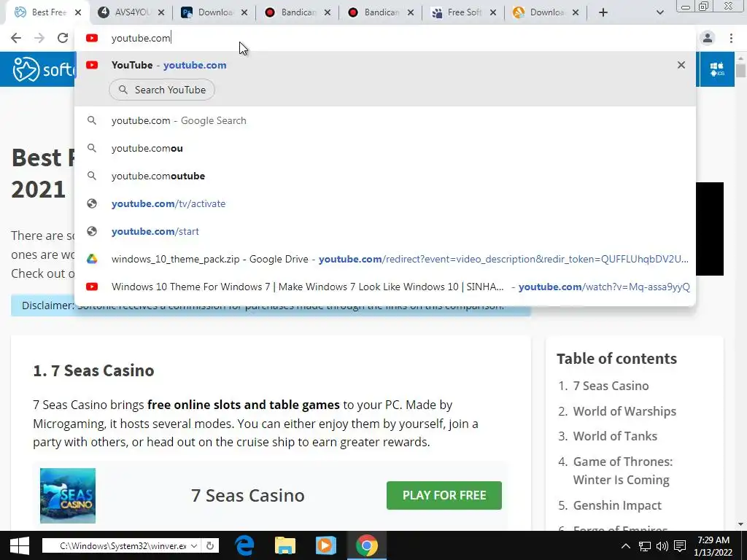Expand the tab search chevron
The image size is (747, 560).
coord(659,13)
